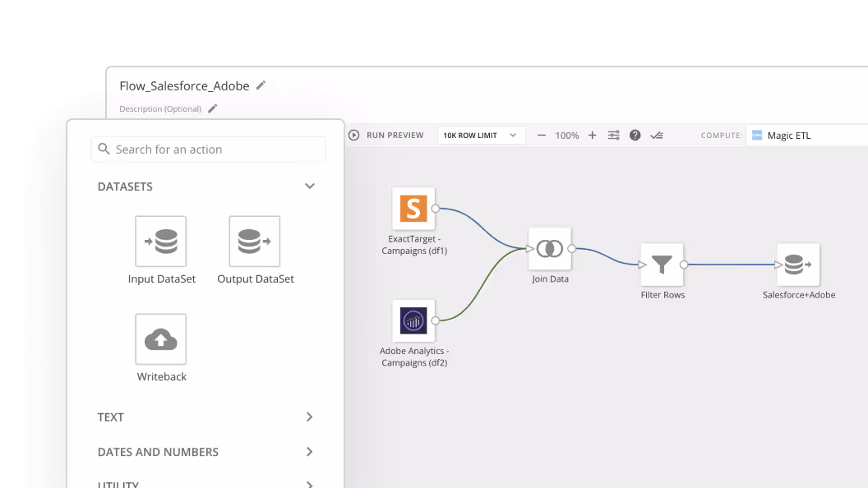This screenshot has height=488, width=868.
Task: Select the Writeback action
Action: pos(161,339)
